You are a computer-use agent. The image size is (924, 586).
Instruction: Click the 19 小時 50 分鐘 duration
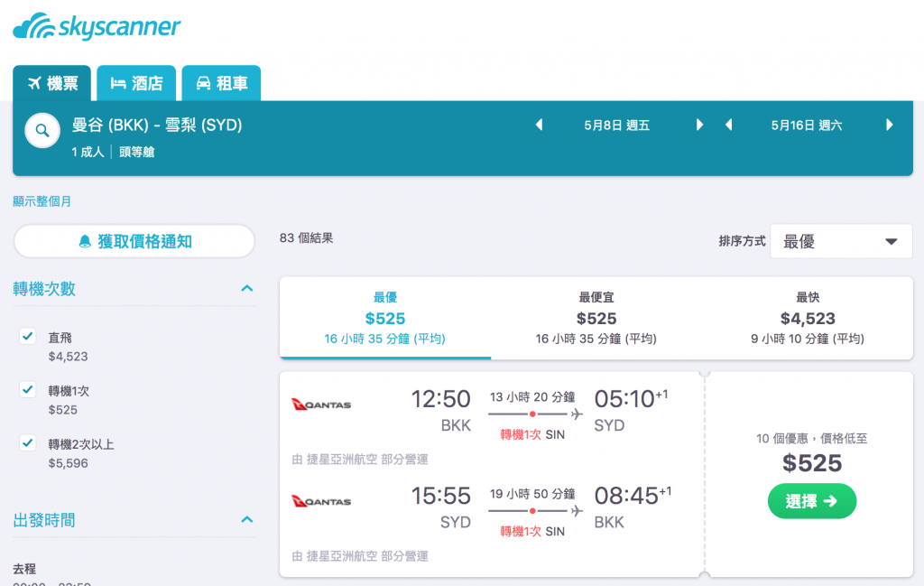[x=532, y=493]
